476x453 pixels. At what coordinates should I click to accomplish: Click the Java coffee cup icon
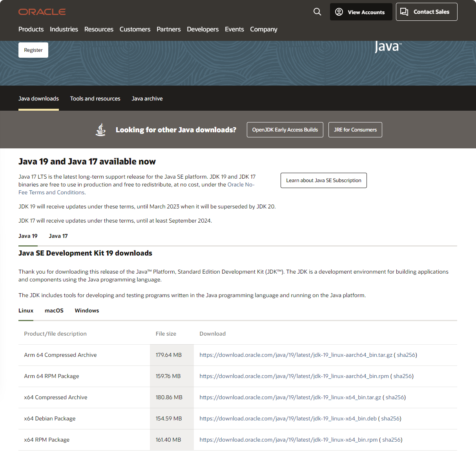tap(101, 130)
